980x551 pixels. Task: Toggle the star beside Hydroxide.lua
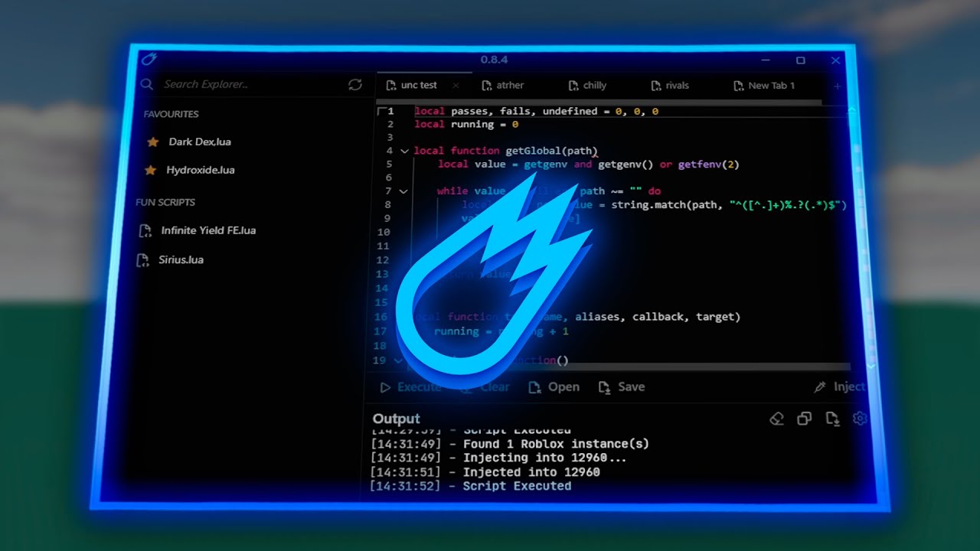coord(151,171)
